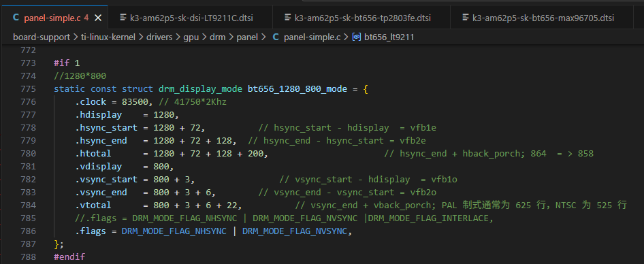644x264 pixels.
Task: Click the bt656_lt9211 symbol icon in breadcrumb
Action: click(x=357, y=37)
